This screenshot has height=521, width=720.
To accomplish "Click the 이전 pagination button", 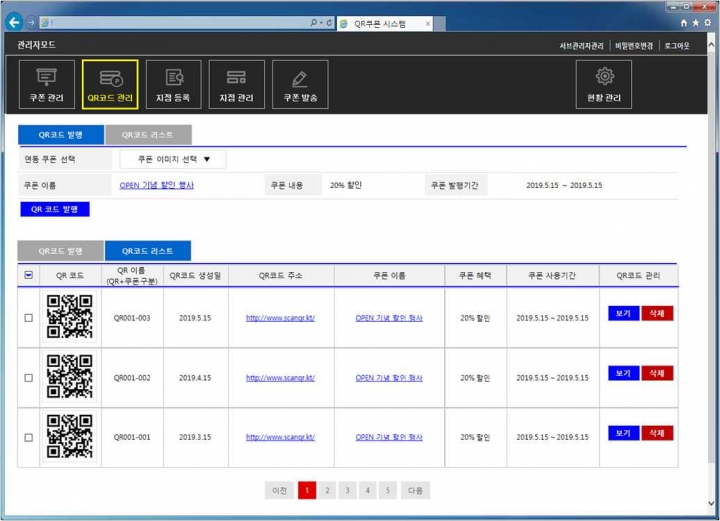I will coord(279,490).
